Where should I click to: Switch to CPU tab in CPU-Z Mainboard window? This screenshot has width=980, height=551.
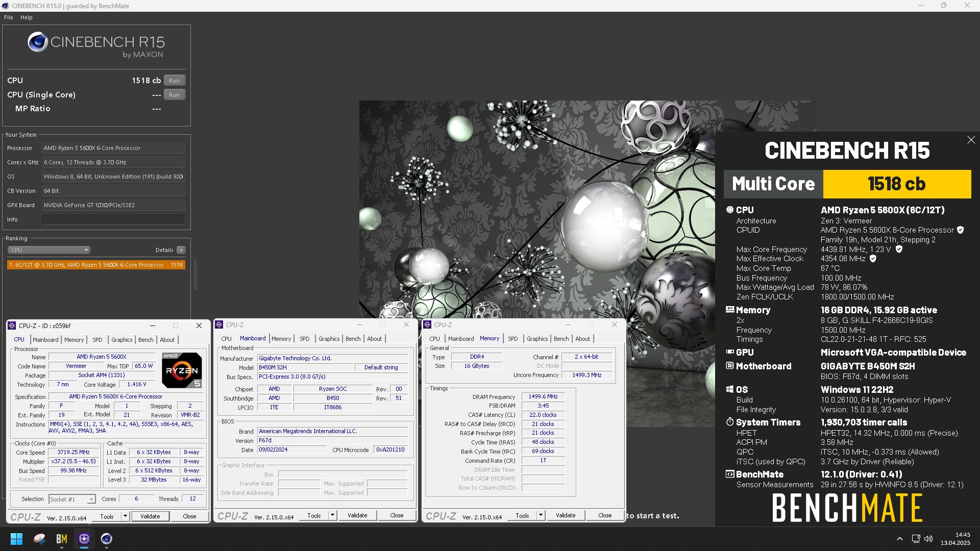click(x=226, y=339)
